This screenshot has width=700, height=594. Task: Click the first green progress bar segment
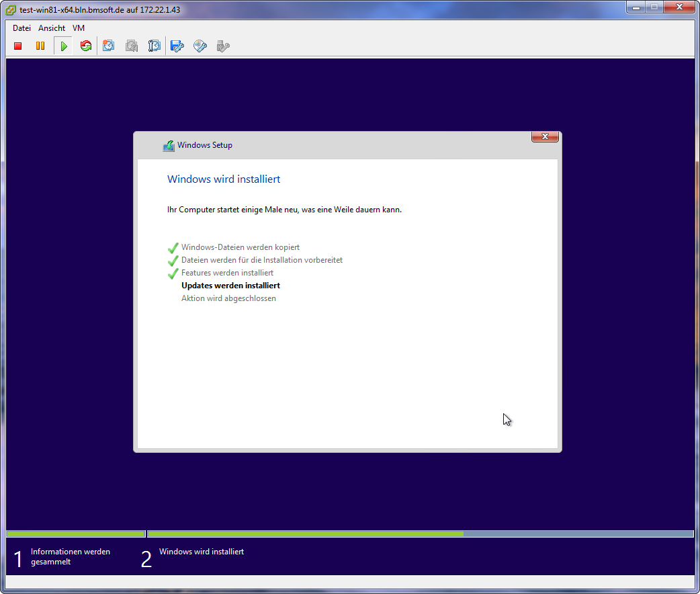coord(76,534)
